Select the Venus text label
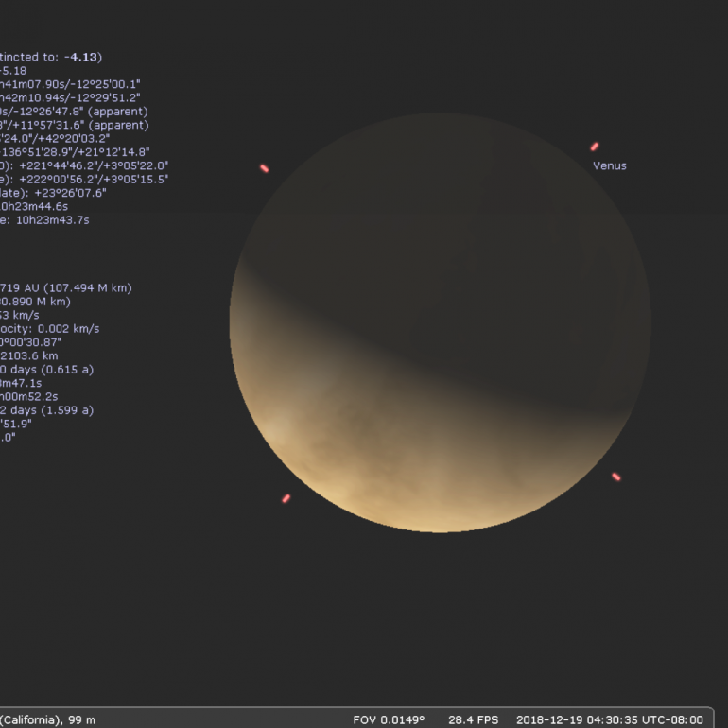The width and height of the screenshot is (728, 728). [609, 165]
